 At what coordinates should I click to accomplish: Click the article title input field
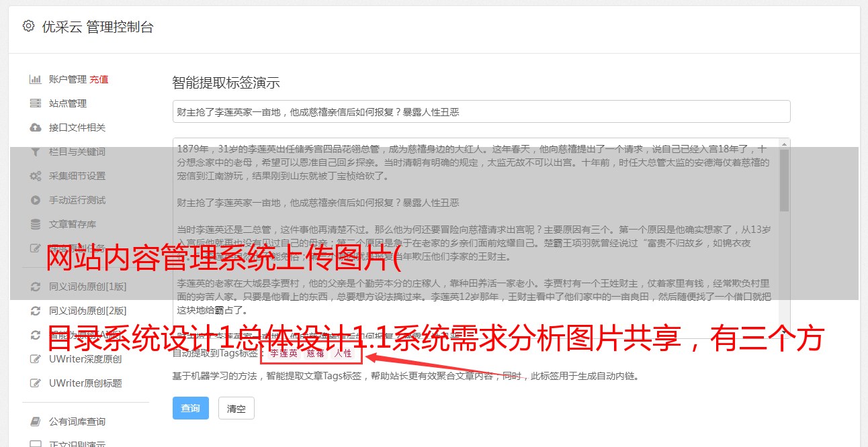(x=481, y=111)
